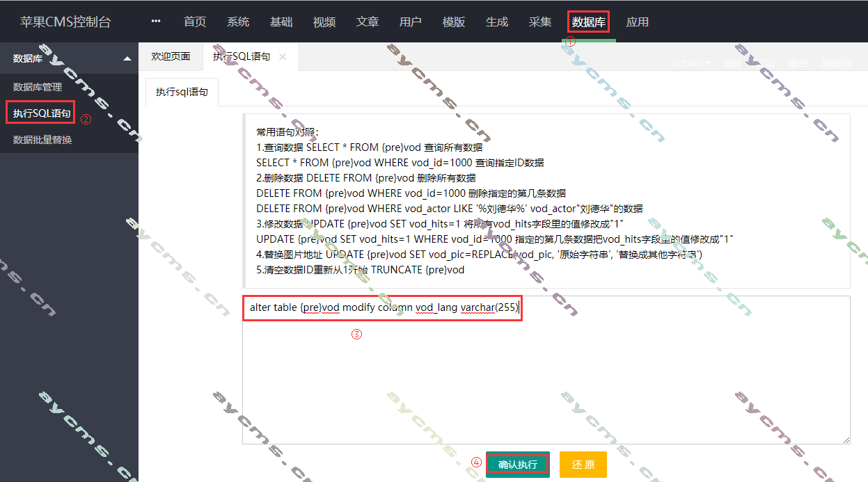Open the 文章 top menu
868x482 pixels.
point(368,22)
